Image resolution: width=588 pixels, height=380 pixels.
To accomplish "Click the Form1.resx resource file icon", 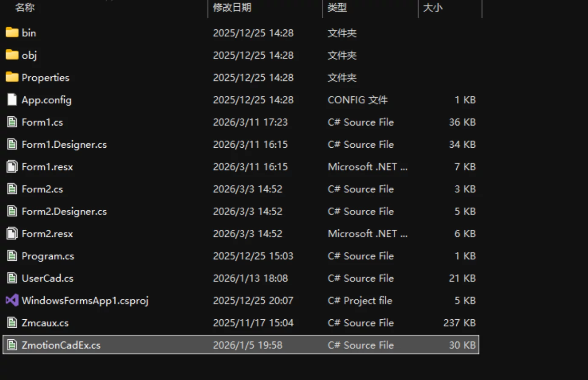I will pyautogui.click(x=12, y=167).
